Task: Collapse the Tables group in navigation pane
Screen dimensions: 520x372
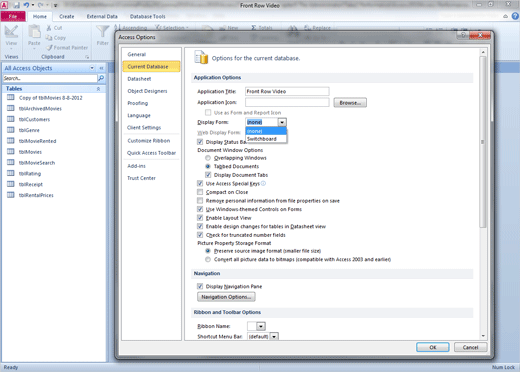Action: click(98, 89)
